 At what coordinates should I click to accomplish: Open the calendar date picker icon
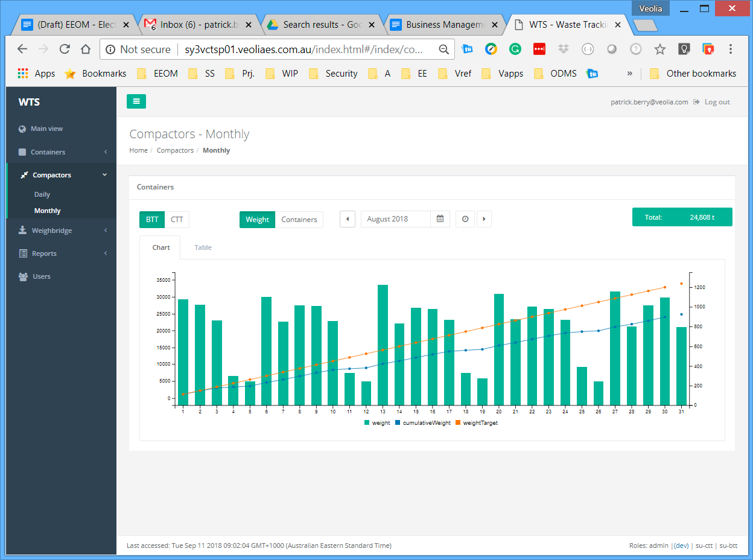440,219
